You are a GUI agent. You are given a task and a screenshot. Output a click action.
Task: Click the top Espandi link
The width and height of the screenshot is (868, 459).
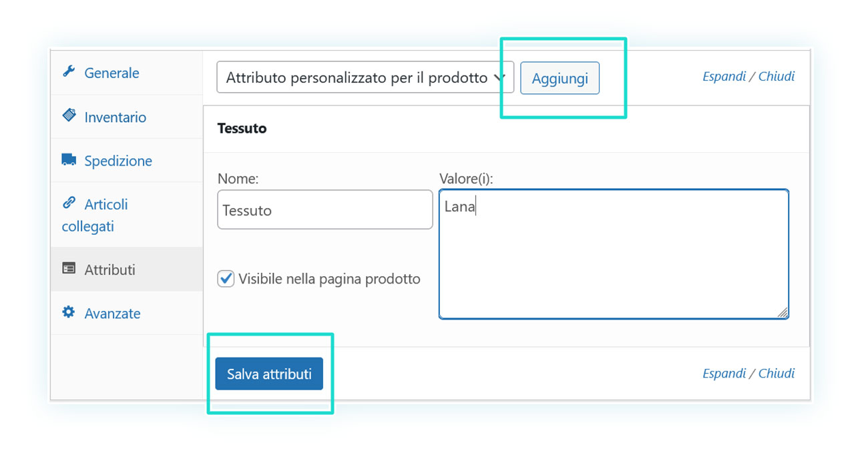point(724,76)
